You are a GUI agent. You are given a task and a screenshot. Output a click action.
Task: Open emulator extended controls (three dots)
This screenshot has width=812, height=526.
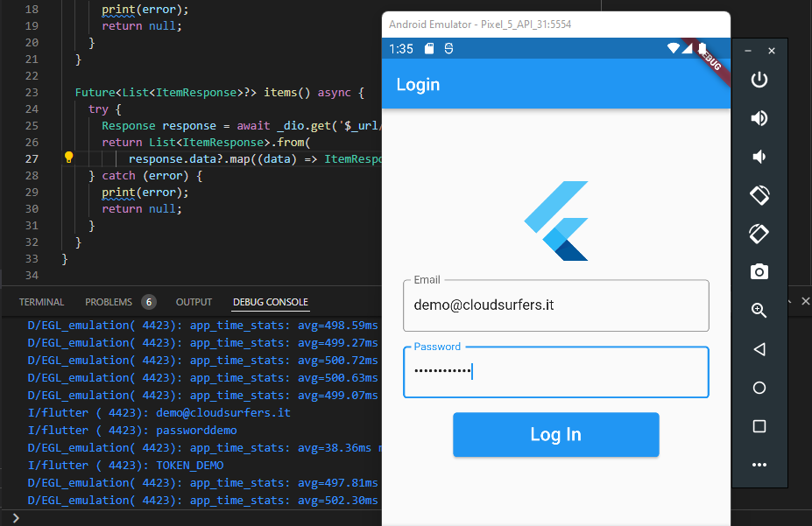[759, 465]
